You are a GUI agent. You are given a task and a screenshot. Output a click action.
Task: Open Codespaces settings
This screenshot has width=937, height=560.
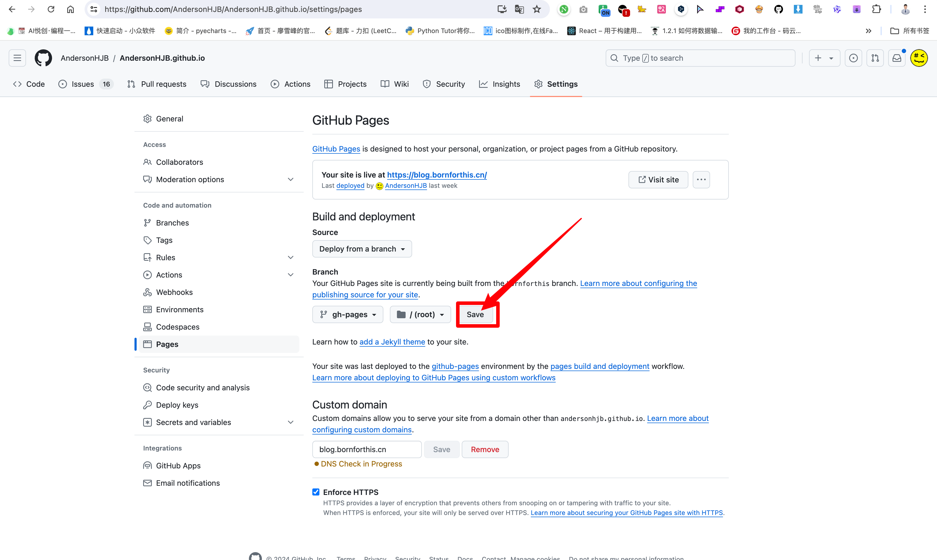(219, 327)
